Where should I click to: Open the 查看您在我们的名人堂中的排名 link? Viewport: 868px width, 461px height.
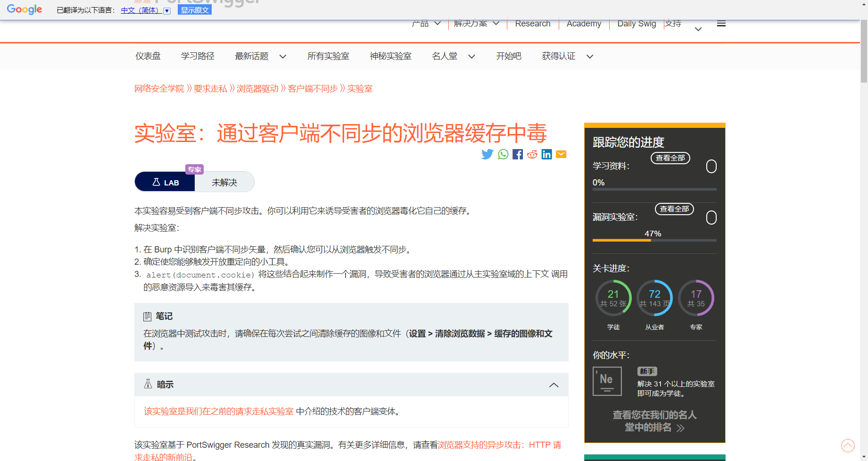654,421
